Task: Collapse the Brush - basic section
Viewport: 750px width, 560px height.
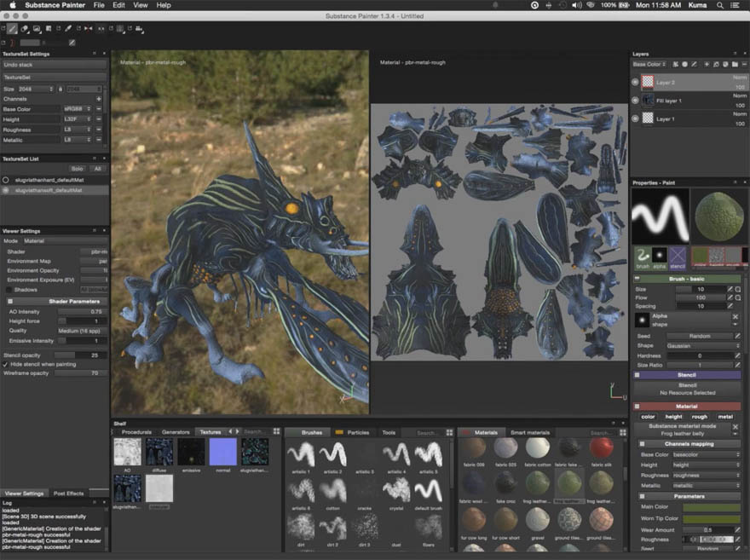Action: pyautogui.click(x=687, y=279)
